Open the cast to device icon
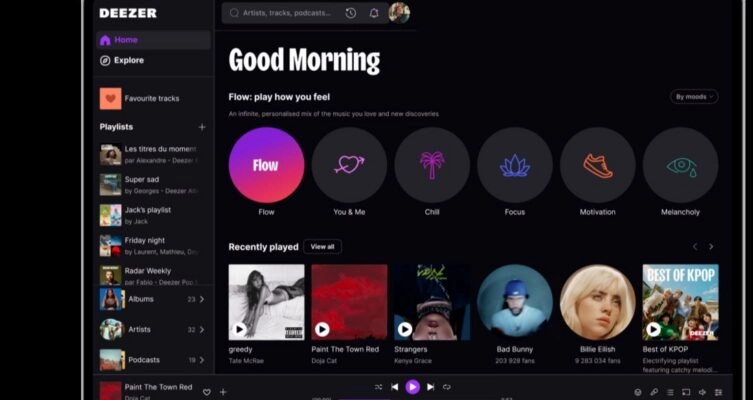The width and height of the screenshot is (753, 400). coord(686,392)
